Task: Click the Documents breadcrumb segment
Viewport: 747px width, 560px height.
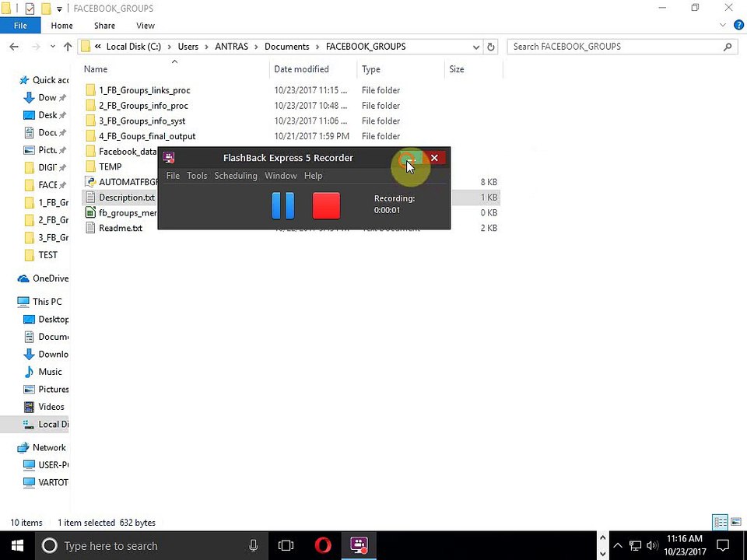Action: click(x=287, y=47)
